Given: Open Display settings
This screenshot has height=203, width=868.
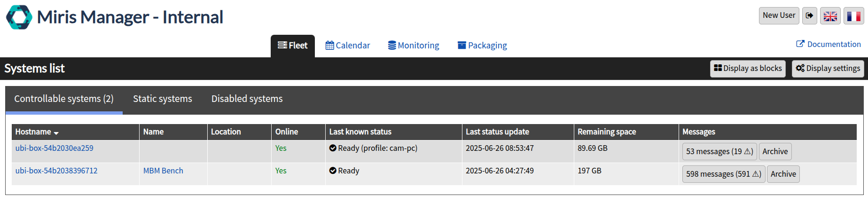Looking at the screenshot, I should (828, 69).
